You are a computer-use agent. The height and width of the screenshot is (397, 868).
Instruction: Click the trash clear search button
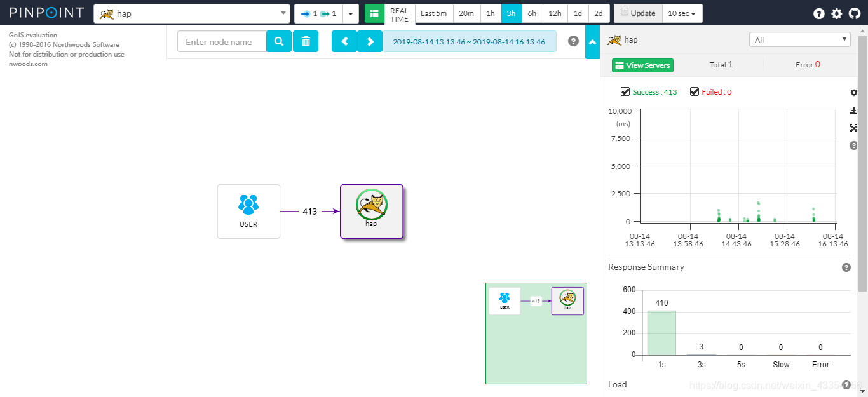(306, 42)
